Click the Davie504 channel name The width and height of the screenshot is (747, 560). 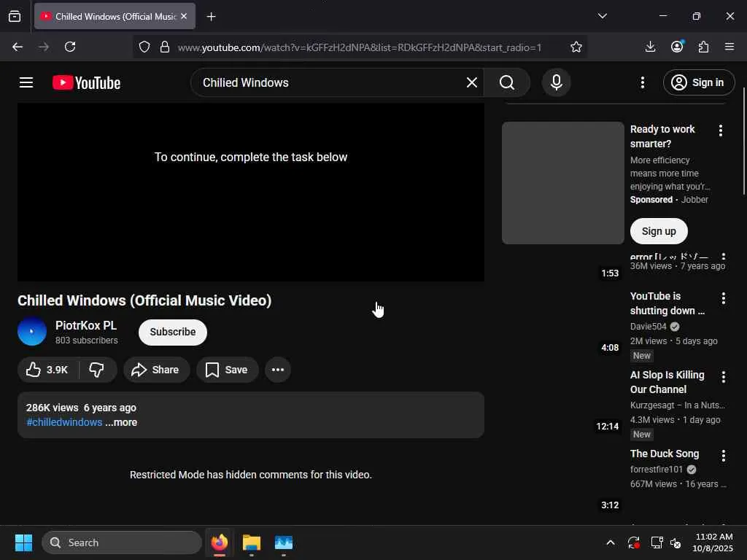[648, 327]
